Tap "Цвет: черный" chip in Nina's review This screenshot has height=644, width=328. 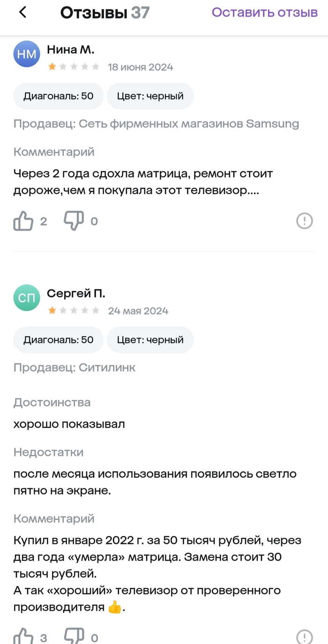150,96
